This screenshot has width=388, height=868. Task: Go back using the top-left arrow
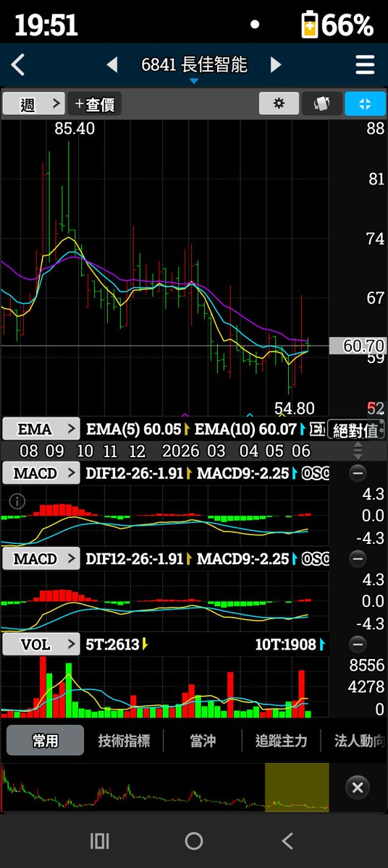[18, 65]
